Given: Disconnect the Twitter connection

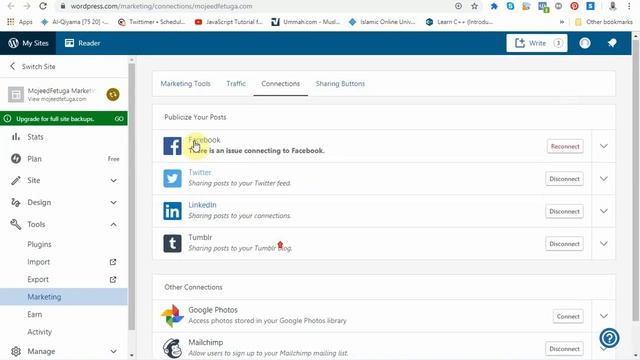Looking at the screenshot, I should (564, 179).
